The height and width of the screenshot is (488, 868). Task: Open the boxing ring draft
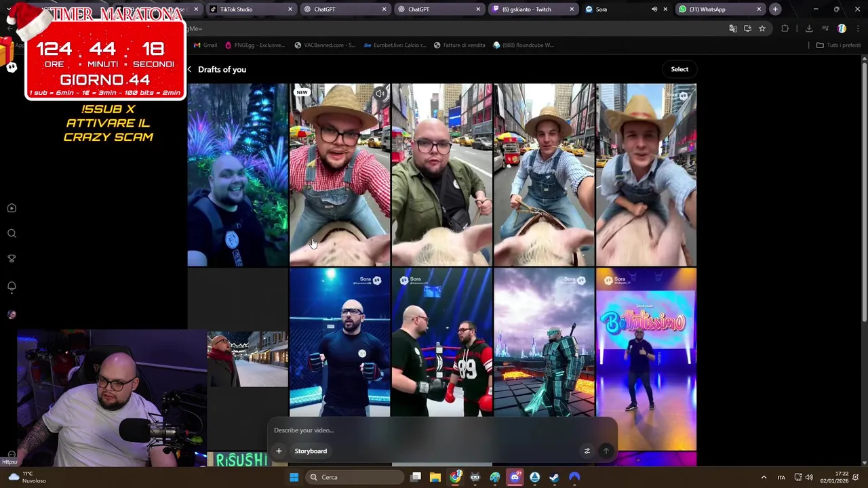442,342
